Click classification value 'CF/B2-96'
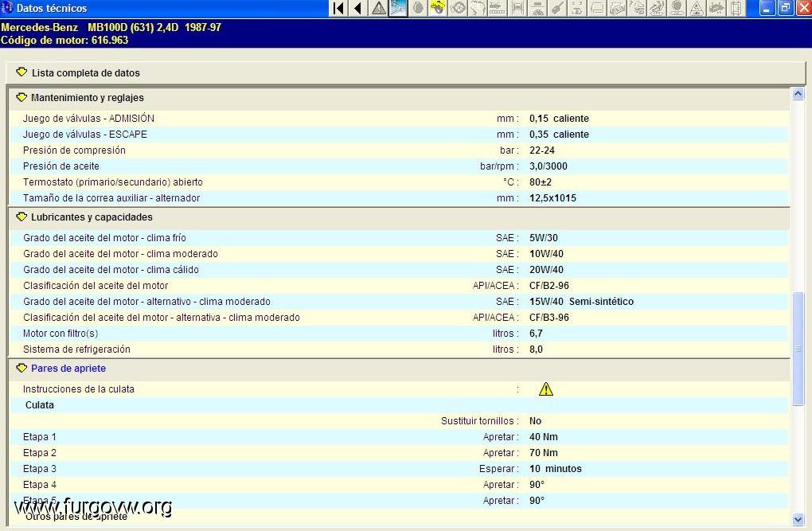The width and height of the screenshot is (812, 531). click(549, 286)
